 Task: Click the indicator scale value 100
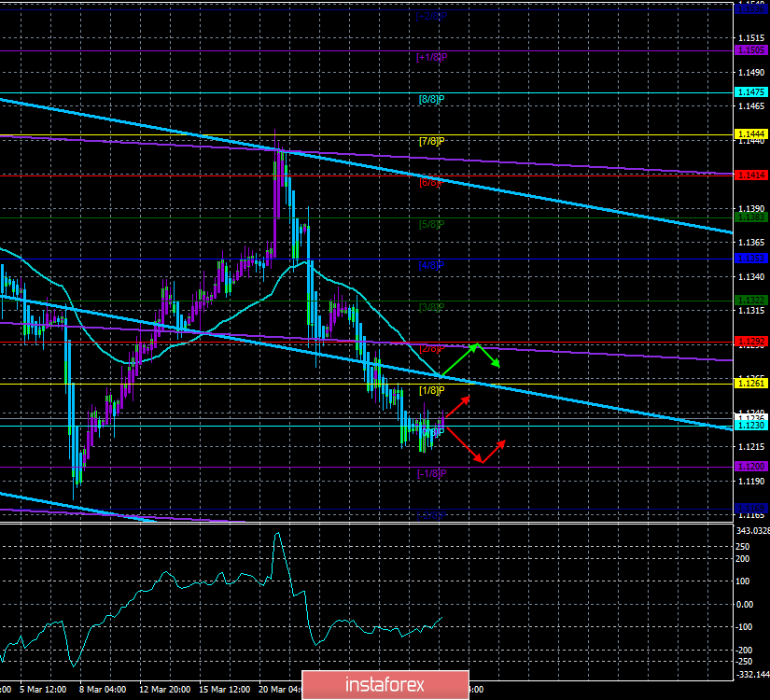tap(743, 581)
